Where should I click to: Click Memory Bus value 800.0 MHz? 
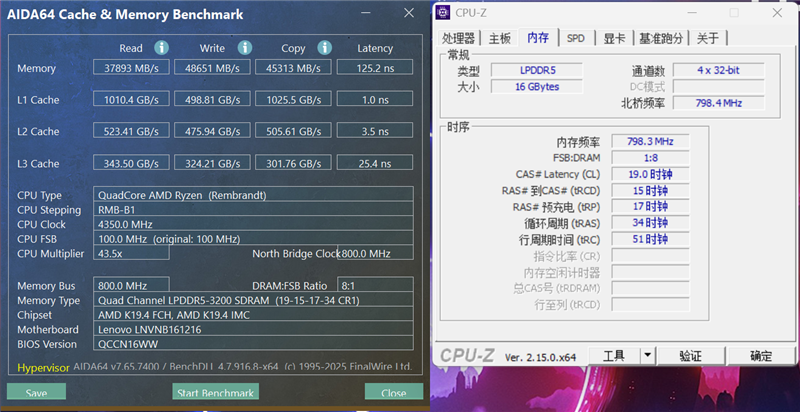pyautogui.click(x=131, y=285)
